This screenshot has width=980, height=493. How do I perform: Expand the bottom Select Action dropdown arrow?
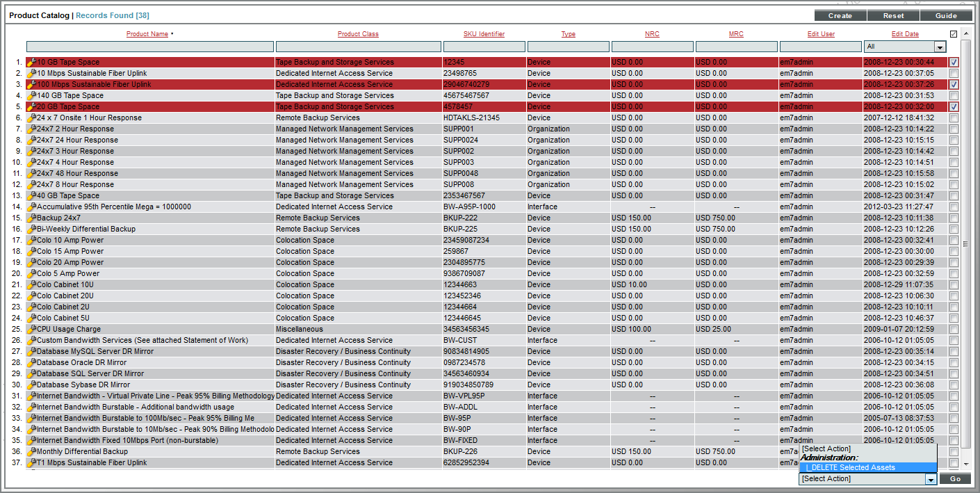(931, 479)
